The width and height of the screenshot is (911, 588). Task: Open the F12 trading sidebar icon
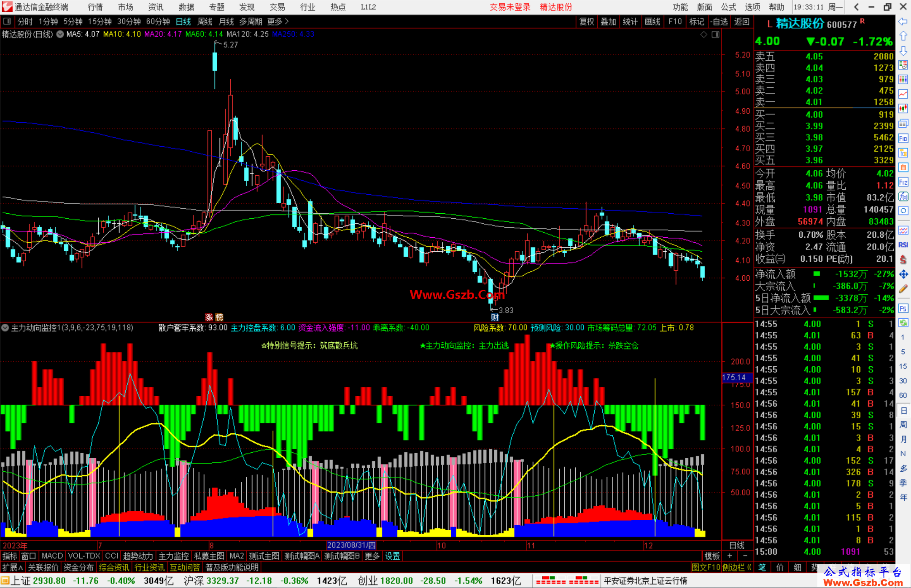(903, 182)
